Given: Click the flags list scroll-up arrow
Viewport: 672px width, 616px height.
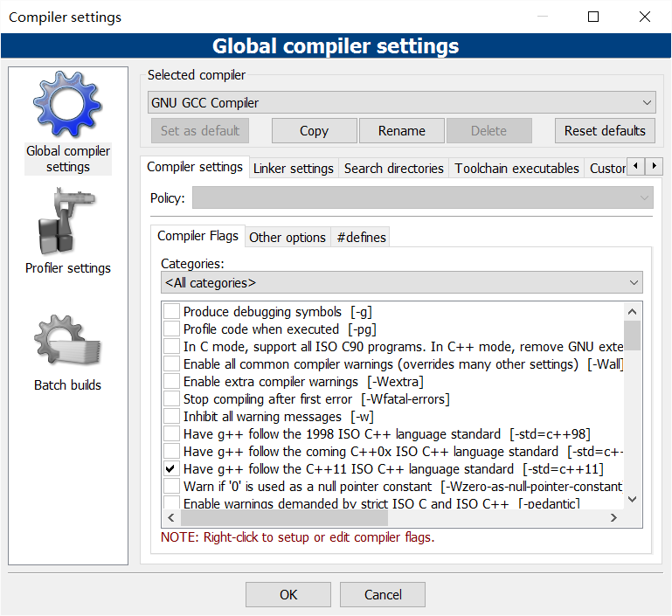Looking at the screenshot, I should 633,311.
